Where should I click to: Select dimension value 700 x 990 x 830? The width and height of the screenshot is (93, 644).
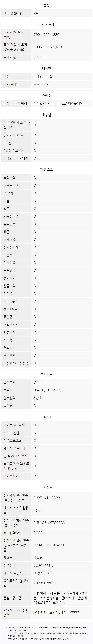46,35
